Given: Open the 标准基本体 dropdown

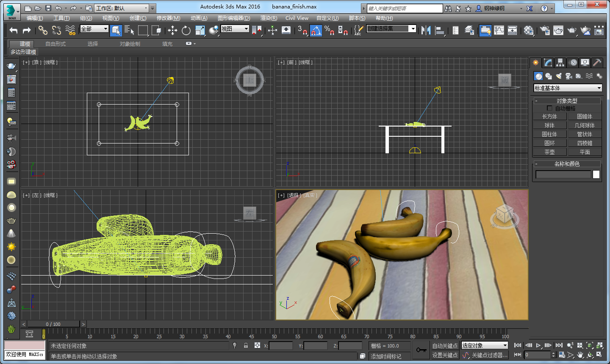Looking at the screenshot, I should [x=568, y=88].
